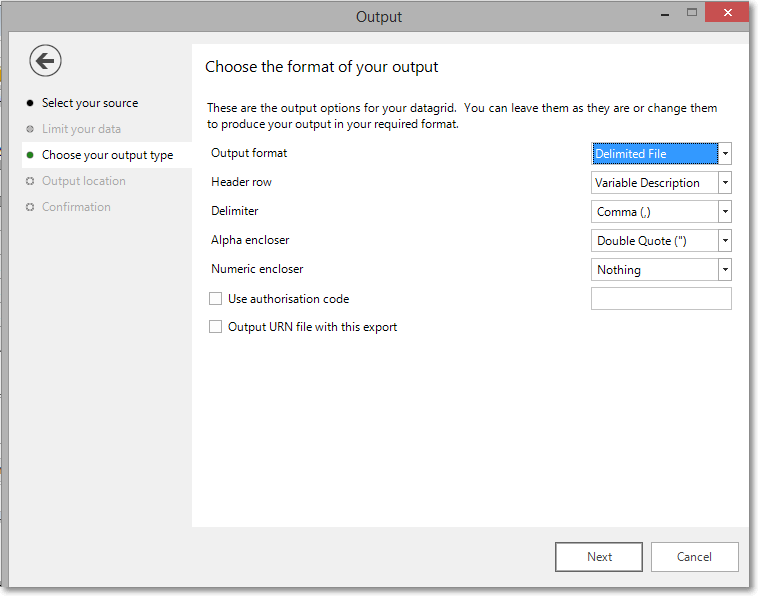
Task: Maximize the Output window
Action: 692,13
